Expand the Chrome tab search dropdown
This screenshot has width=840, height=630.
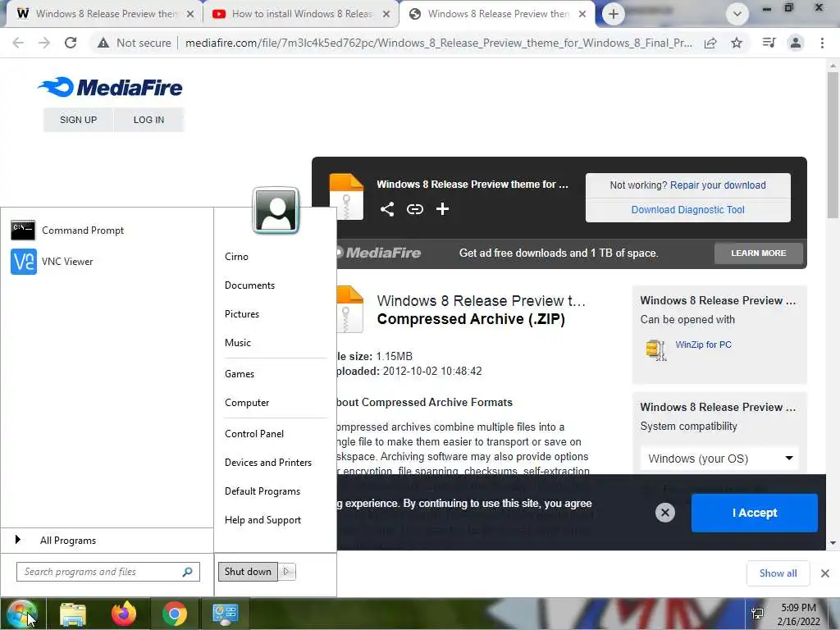pos(737,14)
